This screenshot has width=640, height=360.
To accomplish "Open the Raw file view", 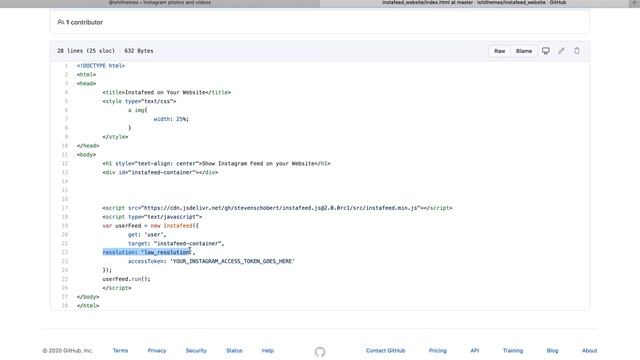I will click(500, 51).
